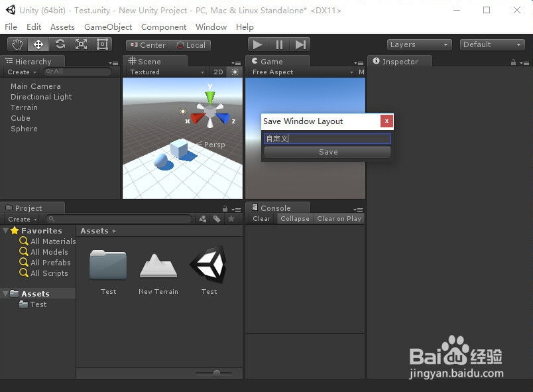Toggle Inspector lock icon
This screenshot has height=392, width=533.
pos(513,62)
